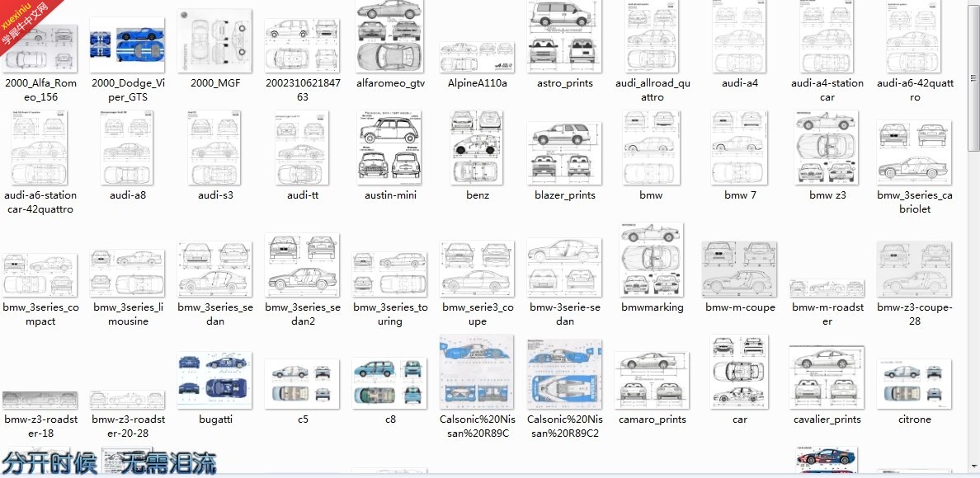This screenshot has width=980, height=478.
Task: Select the benz blueprint thumbnail
Action: (x=477, y=148)
